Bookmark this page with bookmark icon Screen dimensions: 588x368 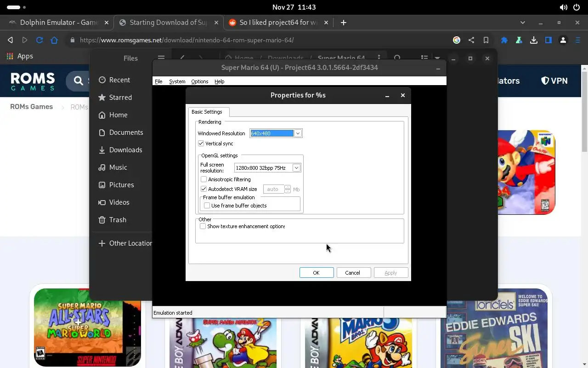point(486,40)
